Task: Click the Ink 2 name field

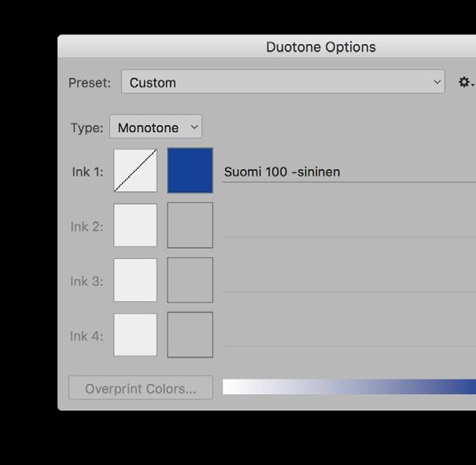Action: 349,227
